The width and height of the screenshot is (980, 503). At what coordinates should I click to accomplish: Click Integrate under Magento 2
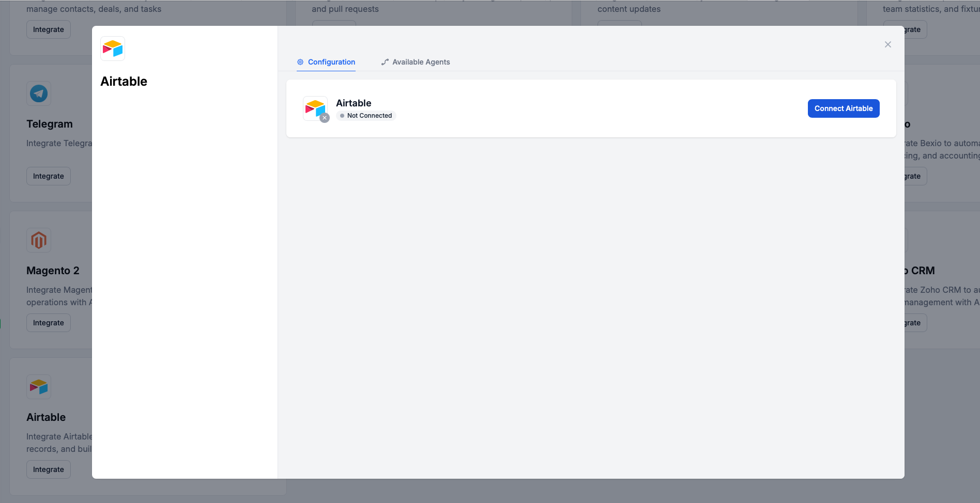48,322
